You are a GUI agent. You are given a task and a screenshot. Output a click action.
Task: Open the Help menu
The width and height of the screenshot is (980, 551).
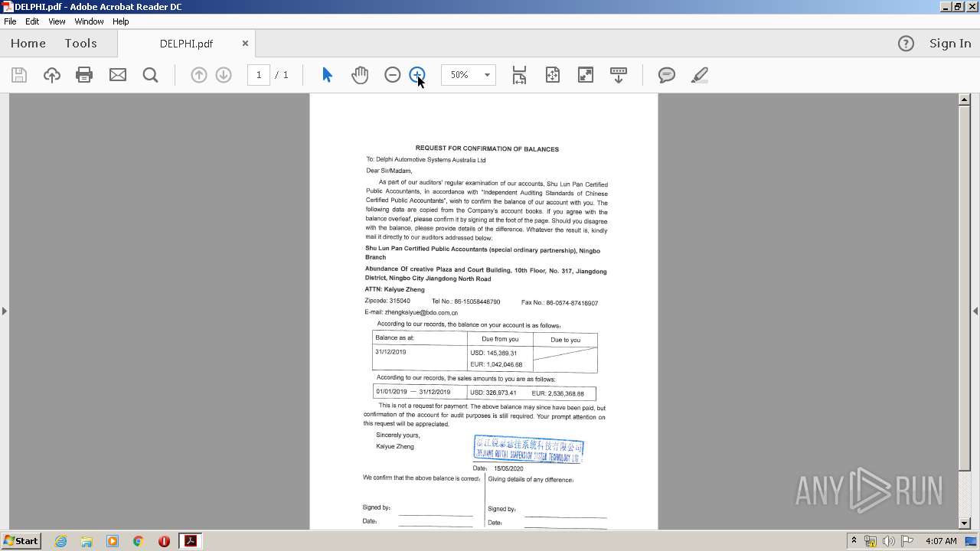(x=121, y=21)
